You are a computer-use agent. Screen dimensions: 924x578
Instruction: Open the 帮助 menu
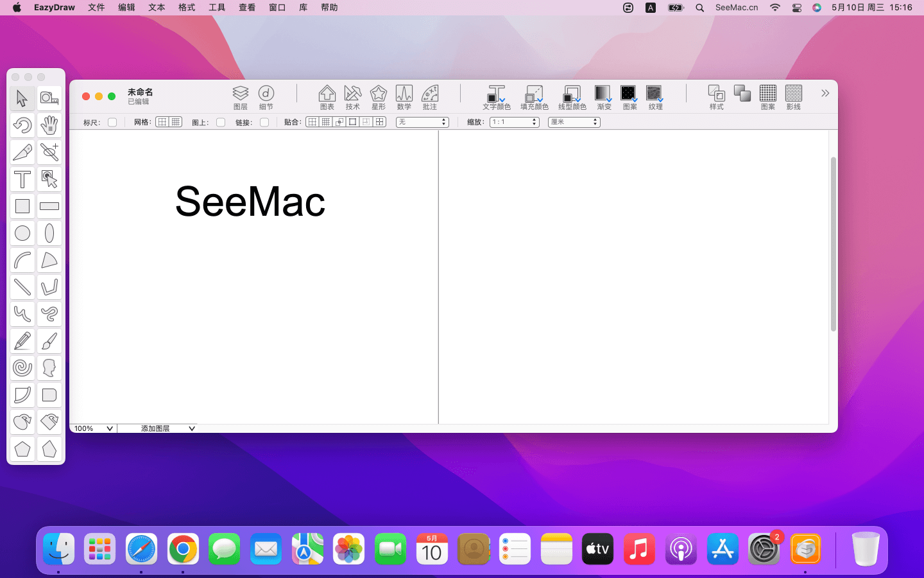[x=329, y=8]
